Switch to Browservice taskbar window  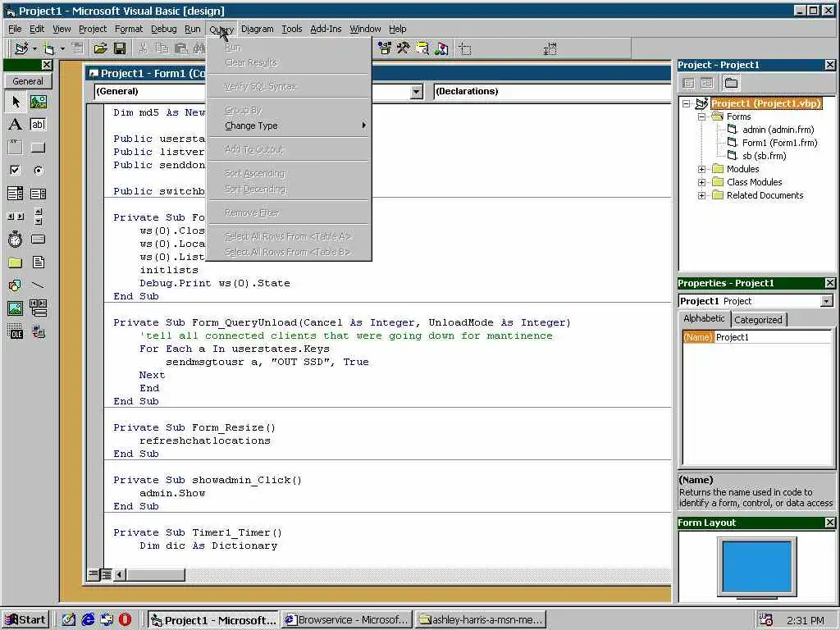[348, 620]
